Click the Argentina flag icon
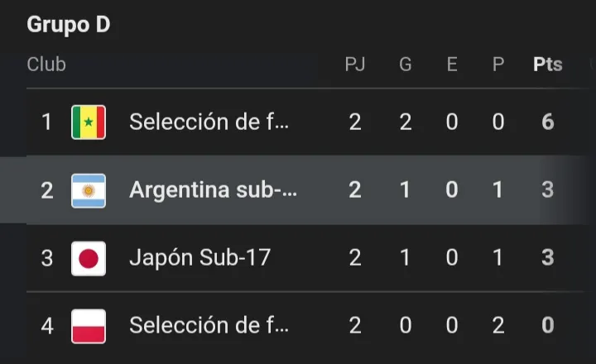The height and width of the screenshot is (364, 596). pyautogui.click(x=88, y=190)
